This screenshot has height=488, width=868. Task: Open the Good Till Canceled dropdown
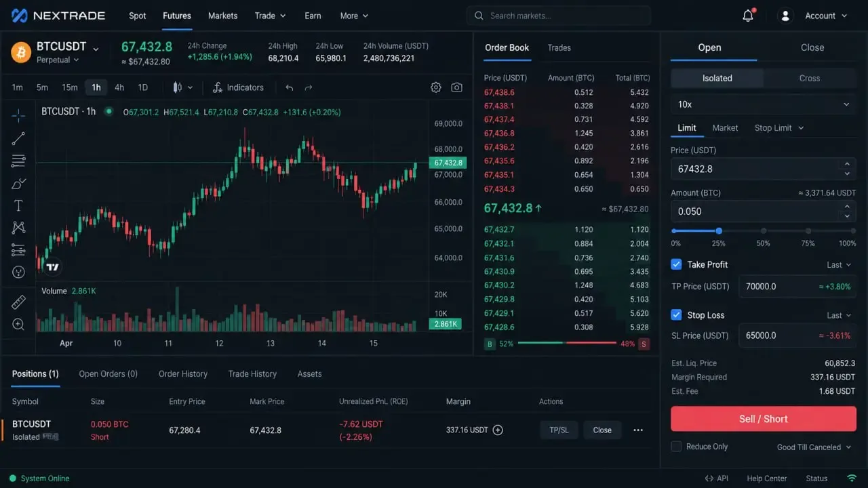click(x=814, y=447)
